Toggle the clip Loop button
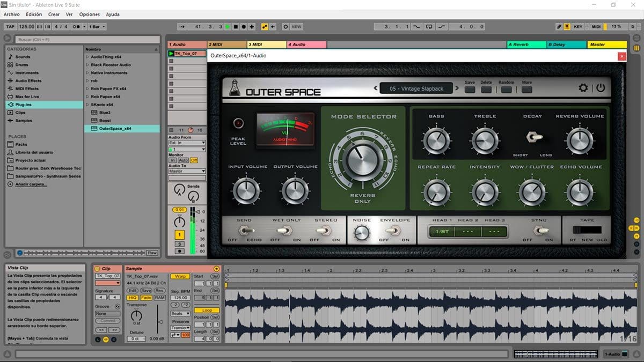644x362 pixels. point(207,310)
